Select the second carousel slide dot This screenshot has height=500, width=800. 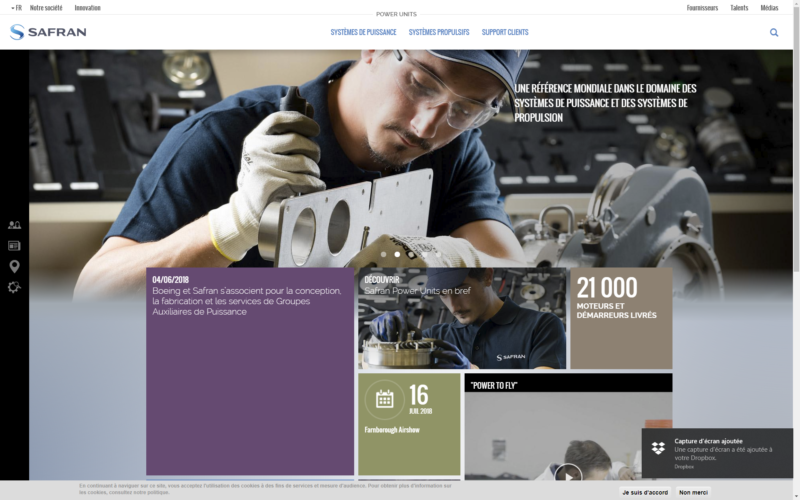(397, 255)
